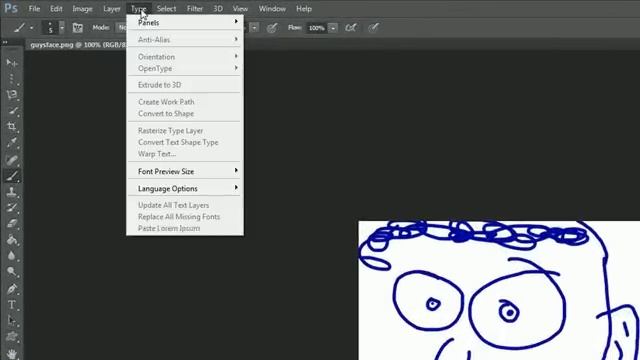Choose Update All Text Layers

[185, 205]
